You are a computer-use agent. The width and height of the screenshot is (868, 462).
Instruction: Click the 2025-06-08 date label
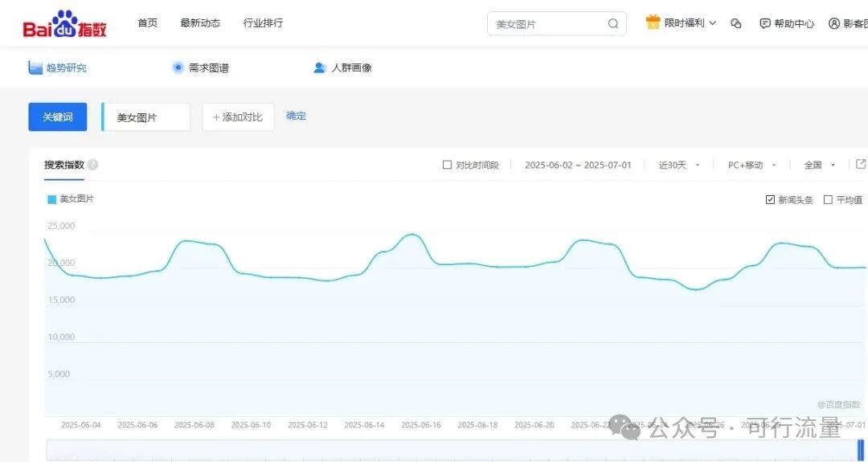194,425
